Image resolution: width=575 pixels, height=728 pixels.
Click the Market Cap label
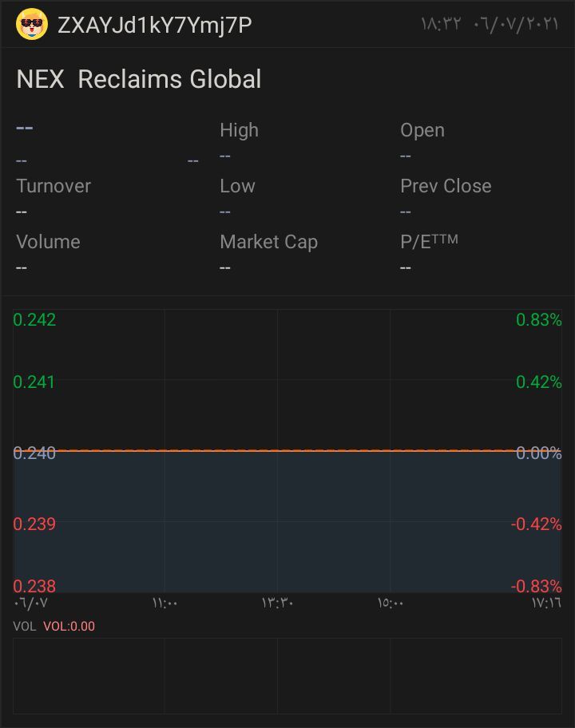(268, 242)
